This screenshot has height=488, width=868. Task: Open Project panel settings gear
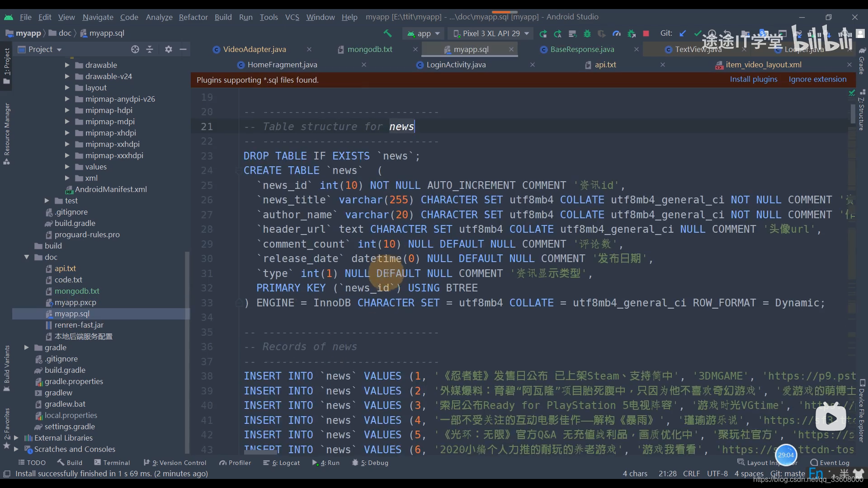[169, 49]
